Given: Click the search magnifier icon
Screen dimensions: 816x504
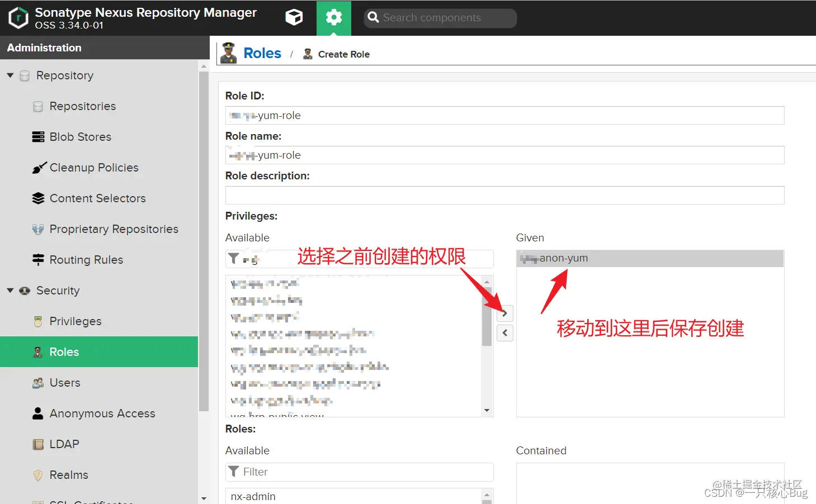Looking at the screenshot, I should pos(374,18).
